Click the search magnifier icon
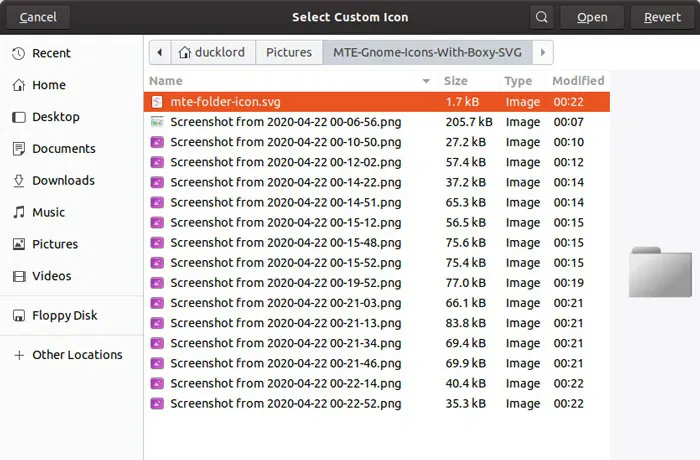The image size is (700, 460). click(x=542, y=17)
